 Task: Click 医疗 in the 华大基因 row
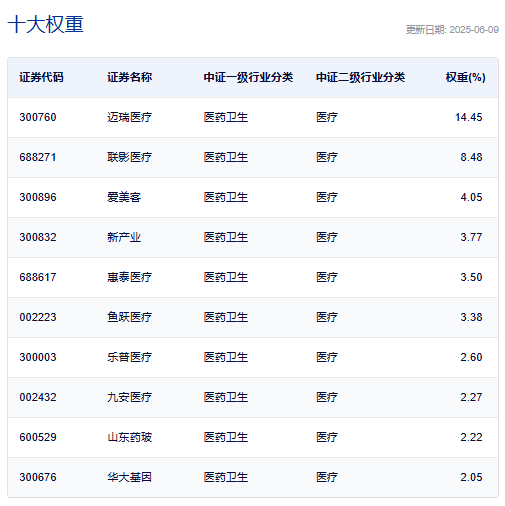point(327,477)
